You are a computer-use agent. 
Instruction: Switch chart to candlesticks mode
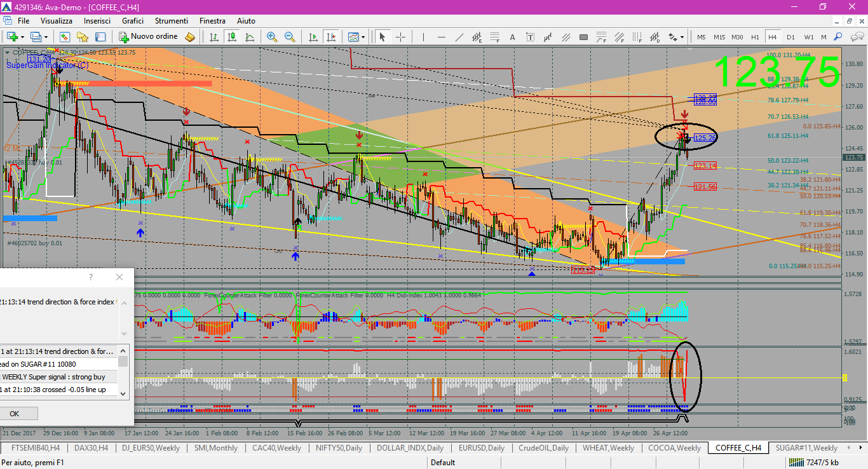[232, 37]
